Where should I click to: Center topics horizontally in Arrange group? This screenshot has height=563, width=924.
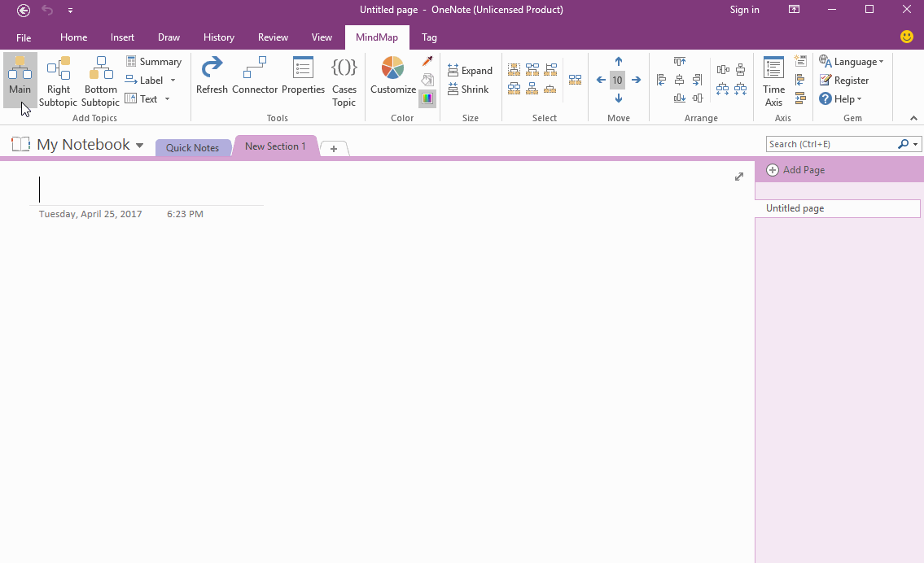[x=680, y=80]
